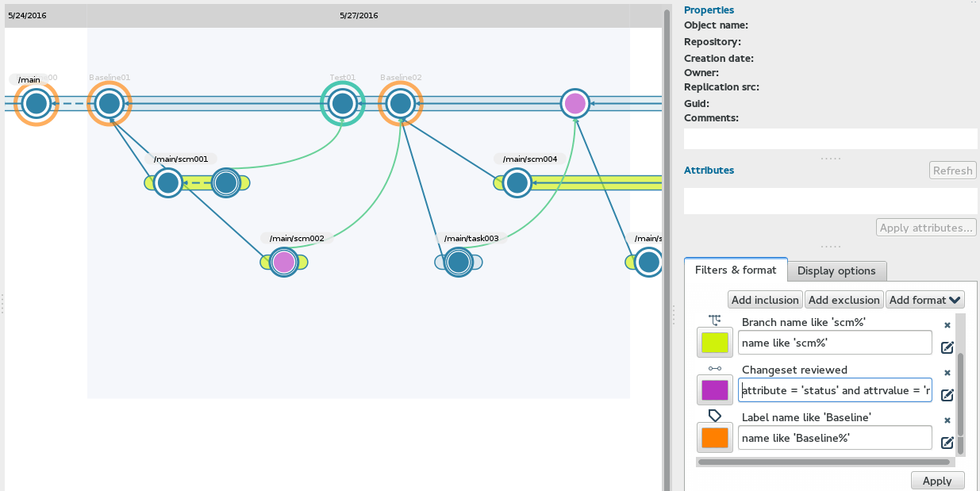
Task: Focus the "name like 'scm%'" query field
Action: (x=835, y=343)
